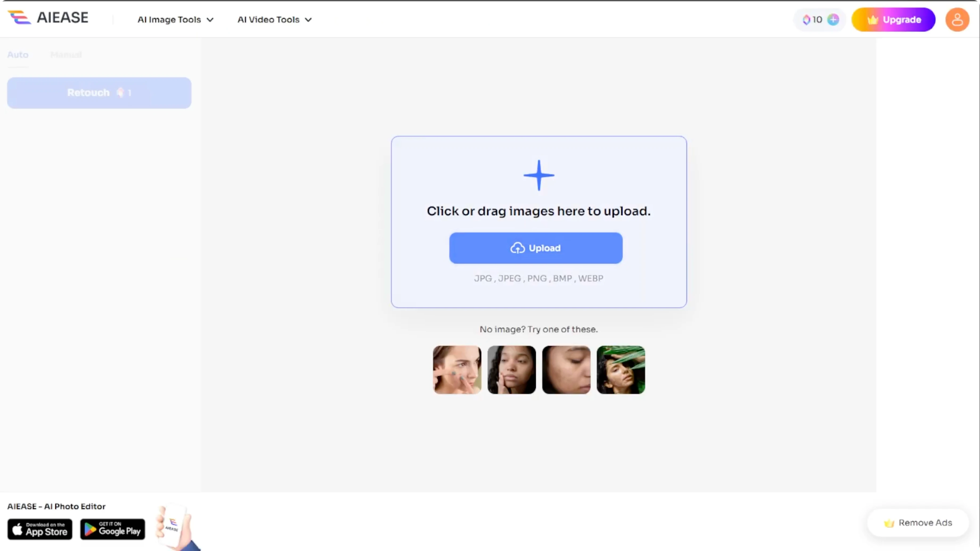
Task: Click the AIEASE logo
Action: 48,18
